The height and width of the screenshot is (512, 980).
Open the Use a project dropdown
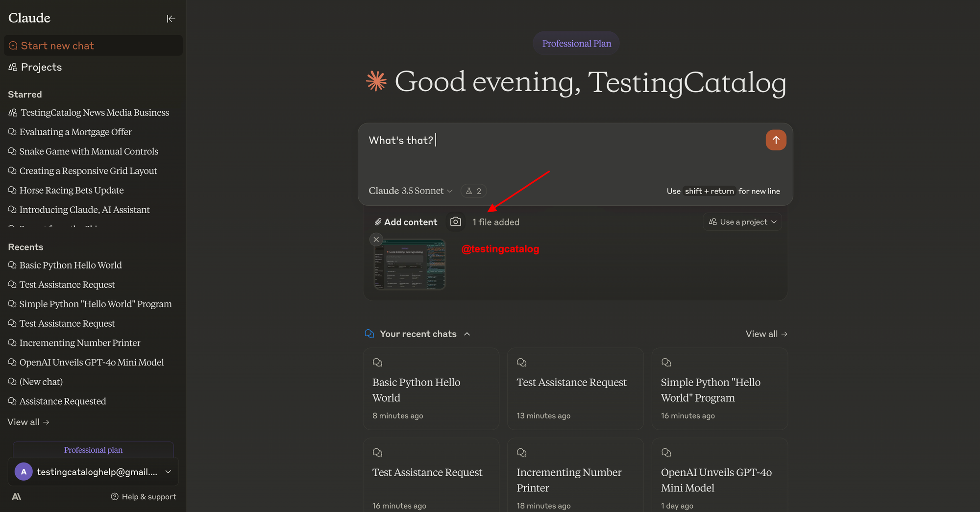coord(742,221)
